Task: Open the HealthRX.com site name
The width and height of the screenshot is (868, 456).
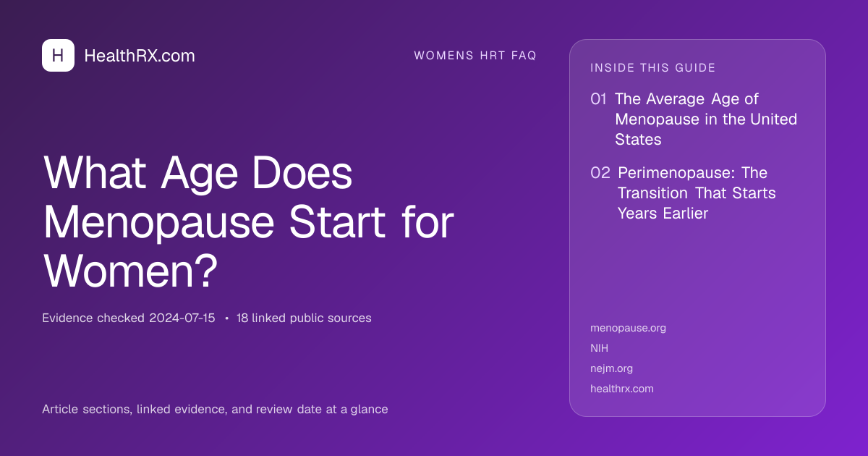Action: [140, 56]
